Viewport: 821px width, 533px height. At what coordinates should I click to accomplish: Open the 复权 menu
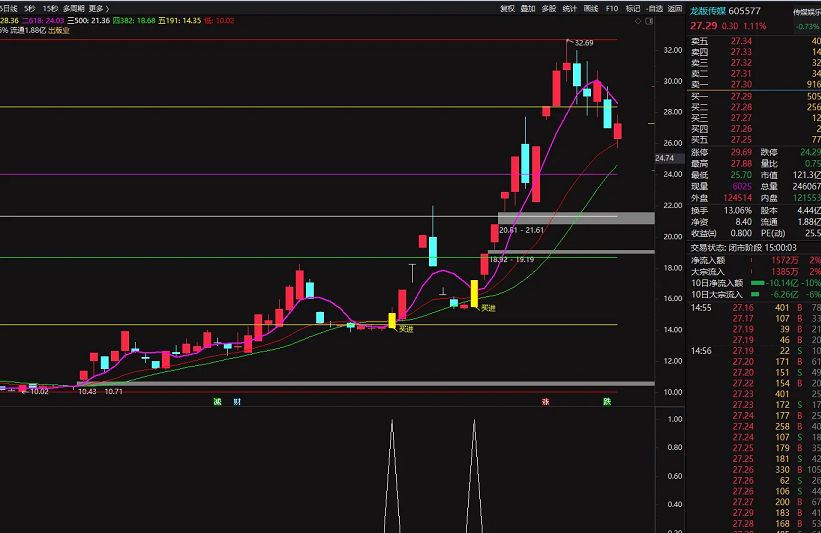coord(507,8)
